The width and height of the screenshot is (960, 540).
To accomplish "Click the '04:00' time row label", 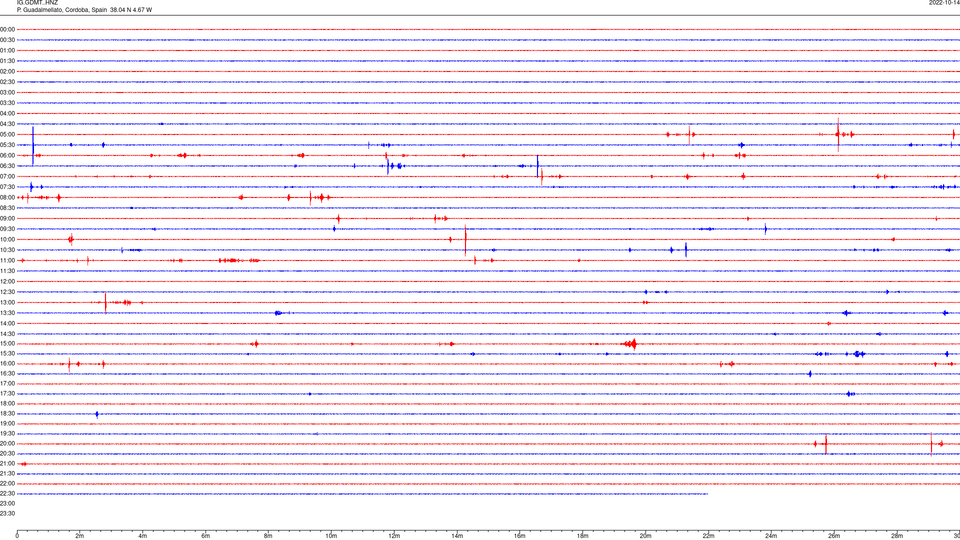I will tap(7, 113).
